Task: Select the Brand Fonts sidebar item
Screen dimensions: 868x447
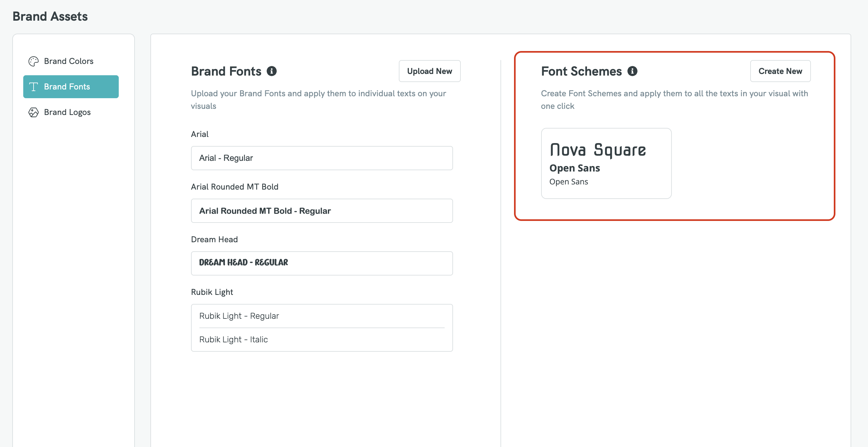Action: click(x=71, y=87)
